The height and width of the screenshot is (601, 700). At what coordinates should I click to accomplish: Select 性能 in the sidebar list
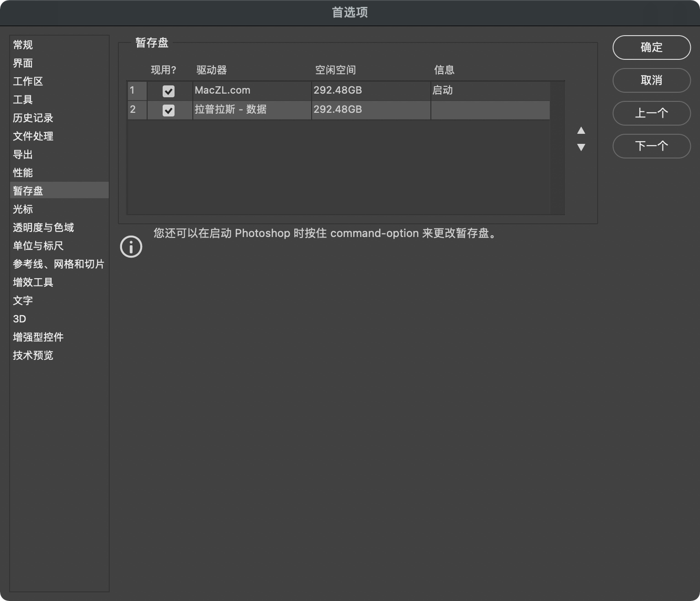[x=23, y=173]
